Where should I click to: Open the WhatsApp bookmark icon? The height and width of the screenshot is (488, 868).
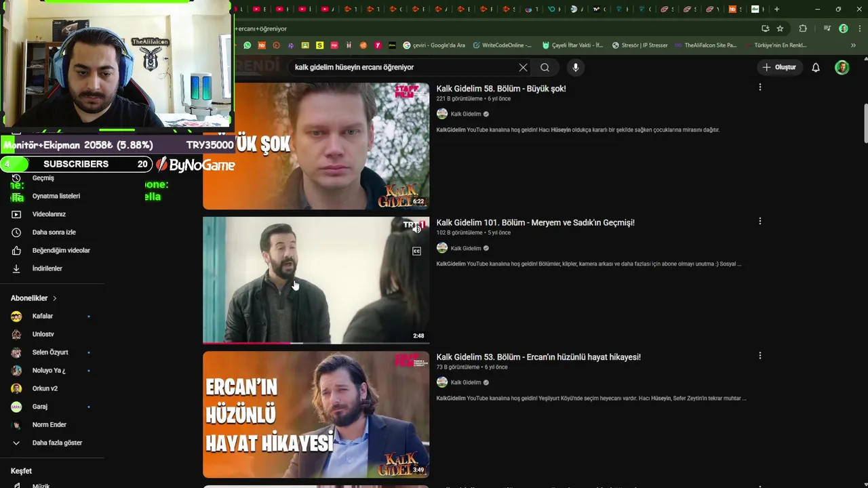click(x=247, y=45)
